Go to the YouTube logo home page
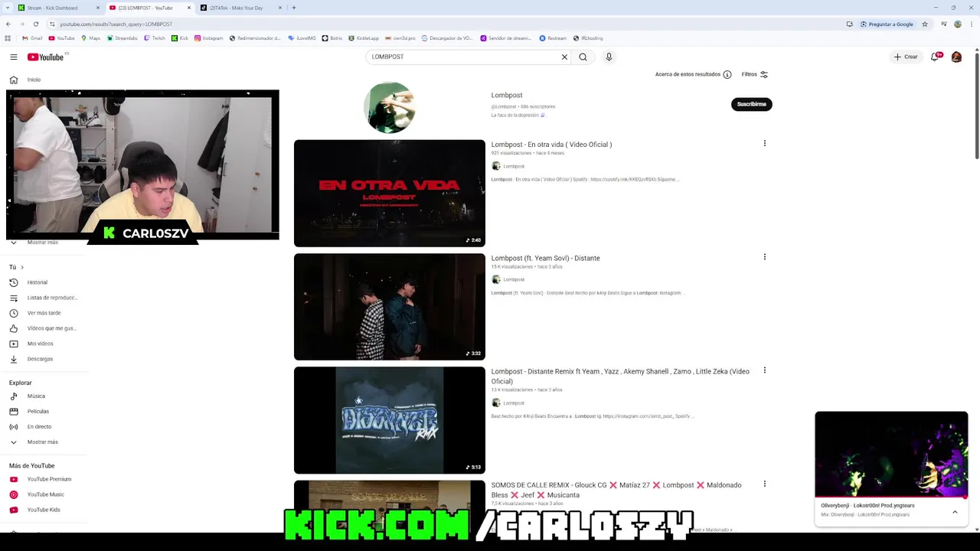Viewport: 980px width, 551px height. tap(45, 57)
